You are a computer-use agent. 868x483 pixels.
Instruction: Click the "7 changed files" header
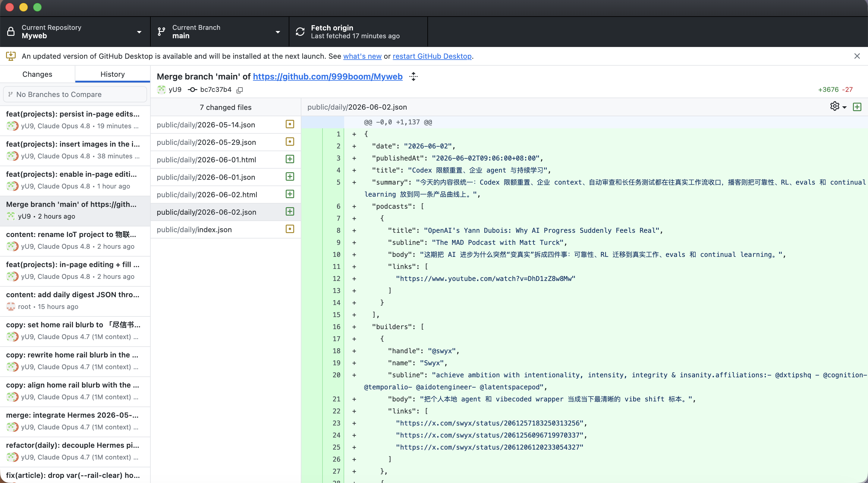click(x=225, y=108)
